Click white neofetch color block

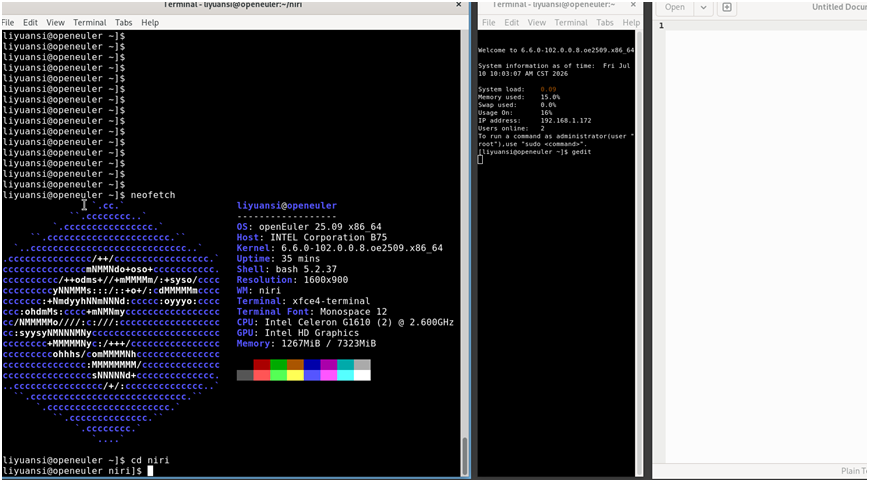click(362, 375)
